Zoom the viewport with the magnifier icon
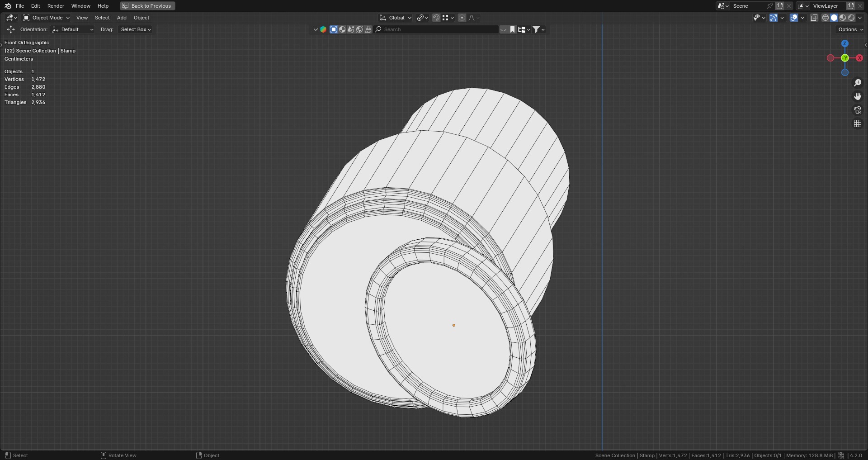The image size is (868, 460). click(x=858, y=83)
